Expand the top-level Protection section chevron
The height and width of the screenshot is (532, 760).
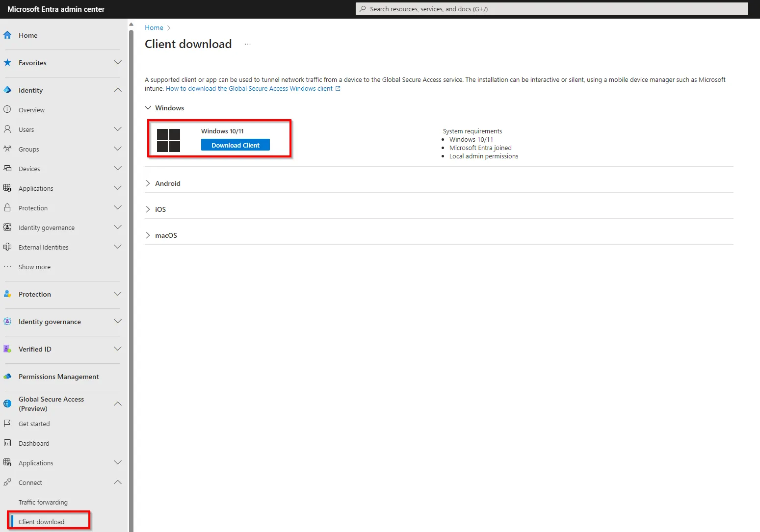click(118, 294)
